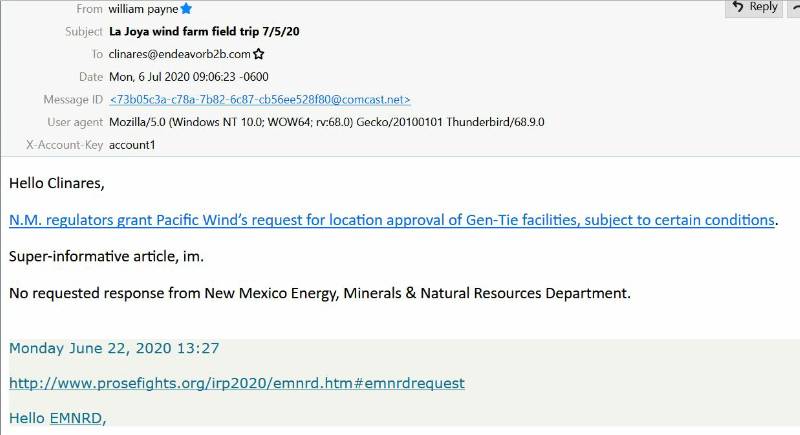This screenshot has height=435, width=800.
Task: Click the Monday June 22, 2020 quoted timestamp
Action: click(114, 348)
